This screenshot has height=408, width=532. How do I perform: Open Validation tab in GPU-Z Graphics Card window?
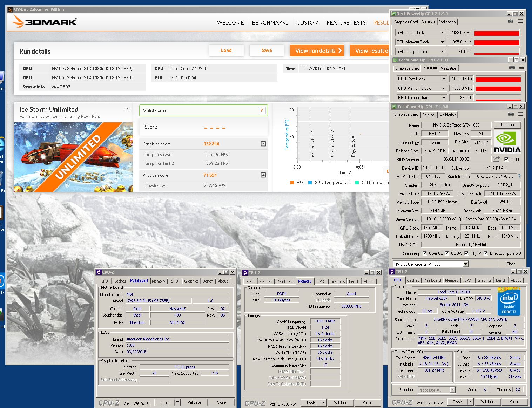click(448, 115)
